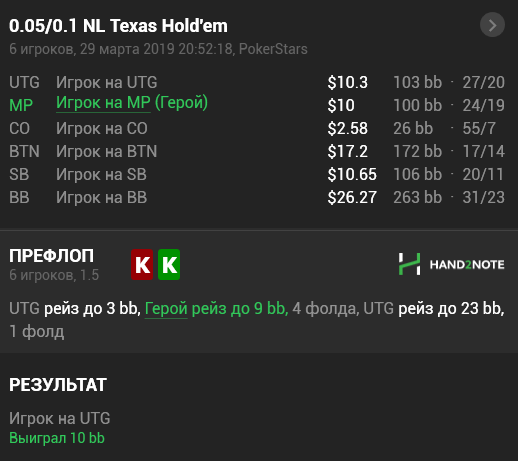The width and height of the screenshot is (518, 461).
Task: Click "Выиграл 10 bb" result text
Action: [57, 438]
